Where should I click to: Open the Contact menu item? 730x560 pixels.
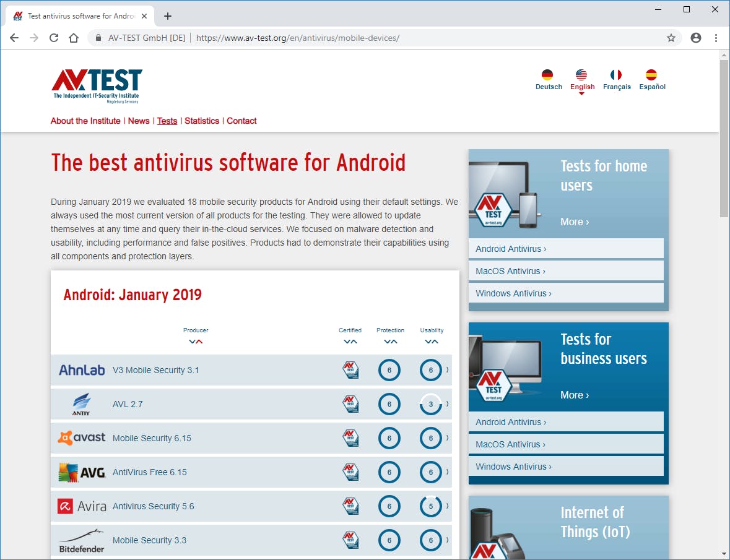(241, 121)
